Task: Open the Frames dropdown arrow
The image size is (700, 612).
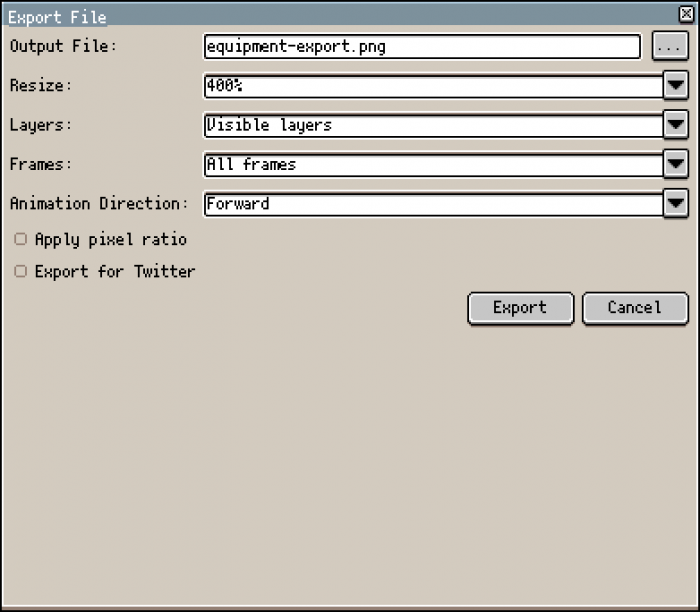Action: (x=676, y=164)
